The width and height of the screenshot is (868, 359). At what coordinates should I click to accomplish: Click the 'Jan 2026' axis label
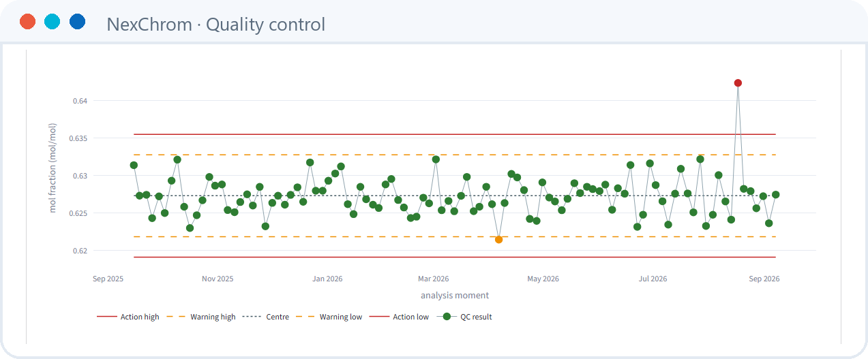tap(327, 279)
